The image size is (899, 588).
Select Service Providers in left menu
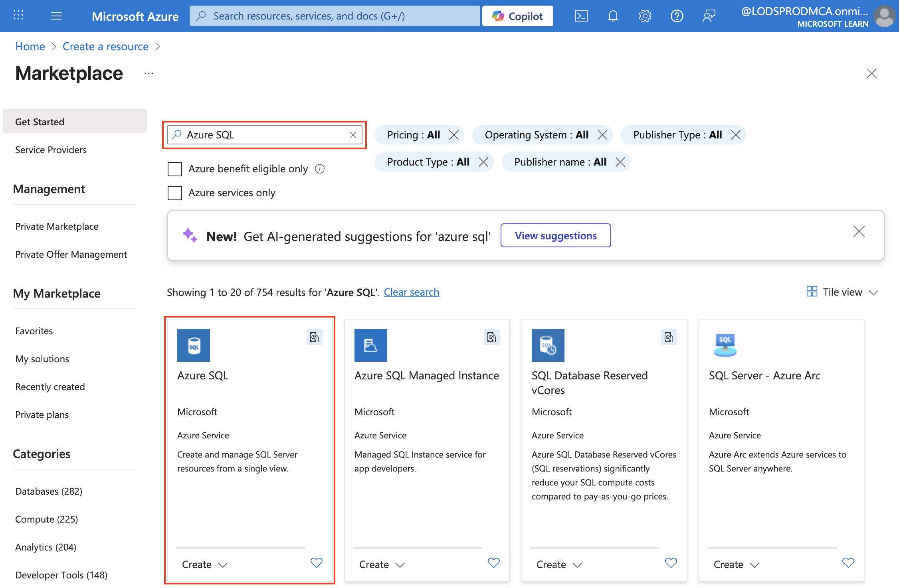click(x=51, y=150)
